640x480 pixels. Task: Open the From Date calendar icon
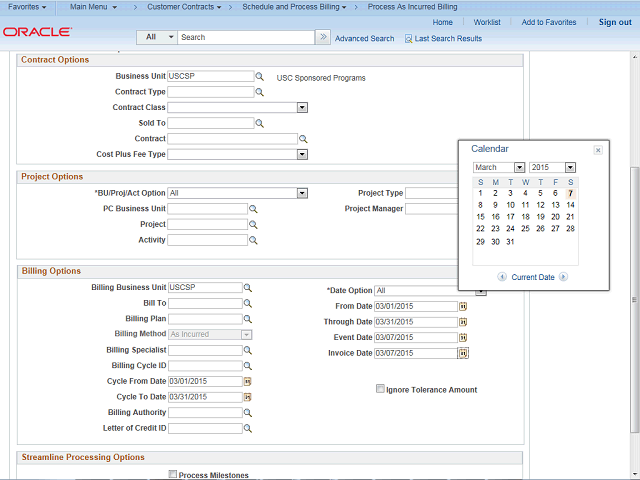463,306
